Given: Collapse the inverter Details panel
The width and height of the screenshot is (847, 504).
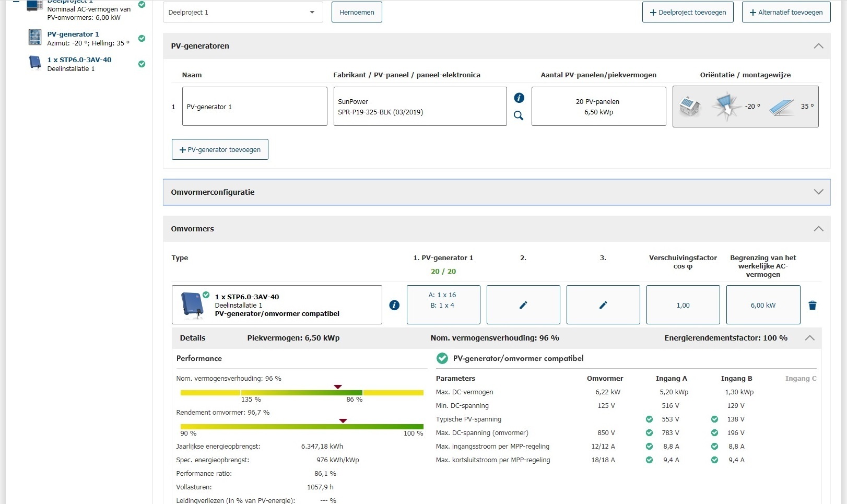Looking at the screenshot, I should coord(809,338).
